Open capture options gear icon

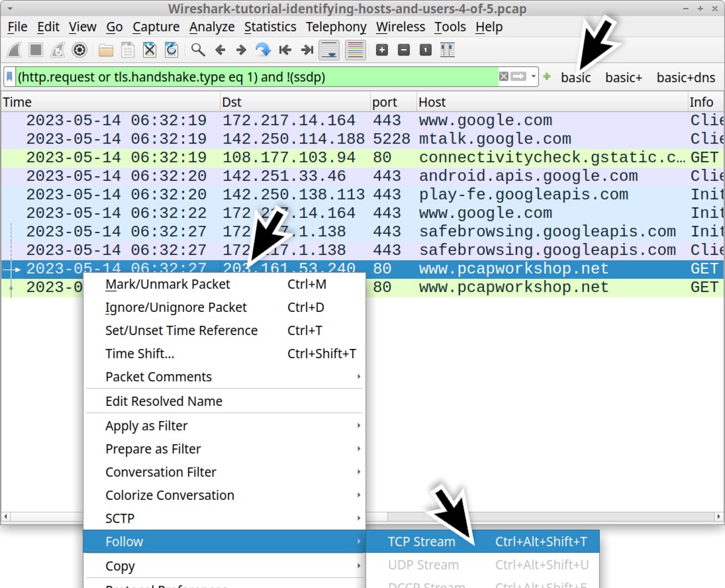79,50
